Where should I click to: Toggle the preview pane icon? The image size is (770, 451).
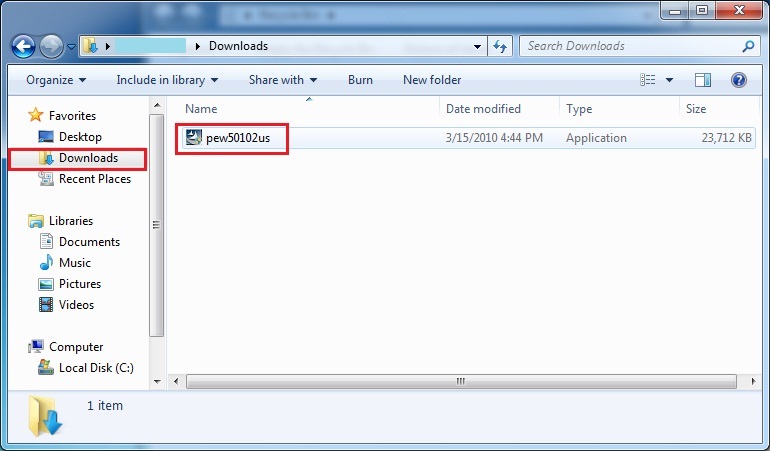703,80
